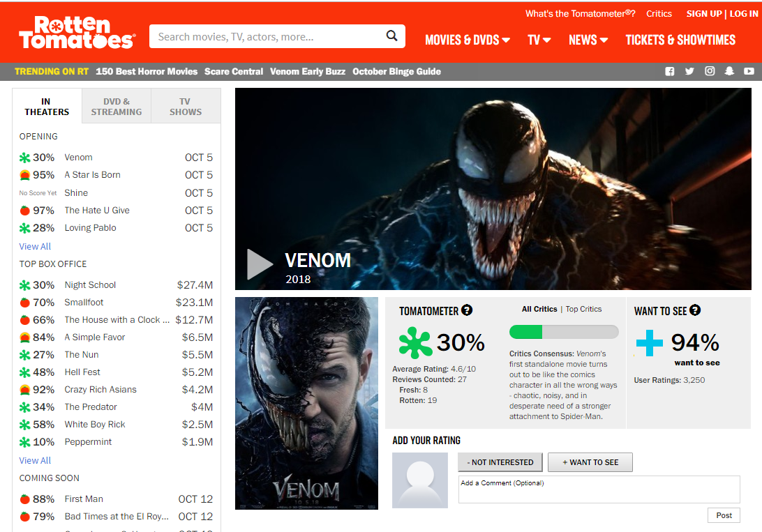Viewport: 762px width, 532px height.
Task: Mark Venom as Not Interested
Action: pos(500,462)
